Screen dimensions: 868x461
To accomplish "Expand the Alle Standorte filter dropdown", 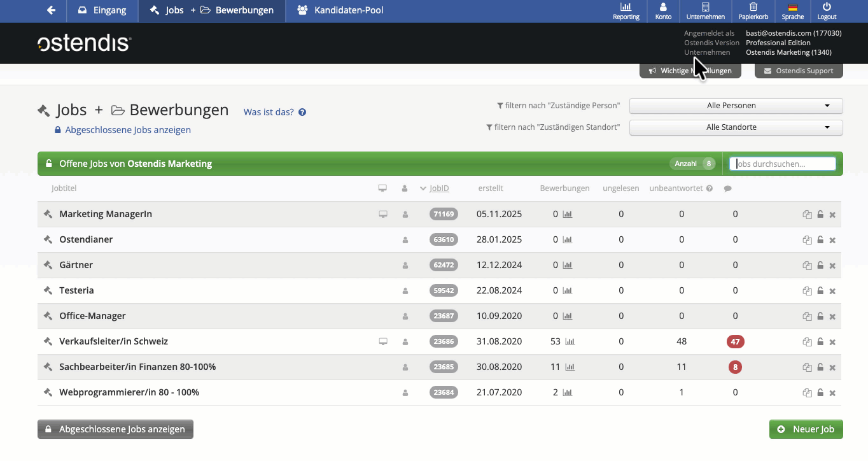I will (736, 127).
